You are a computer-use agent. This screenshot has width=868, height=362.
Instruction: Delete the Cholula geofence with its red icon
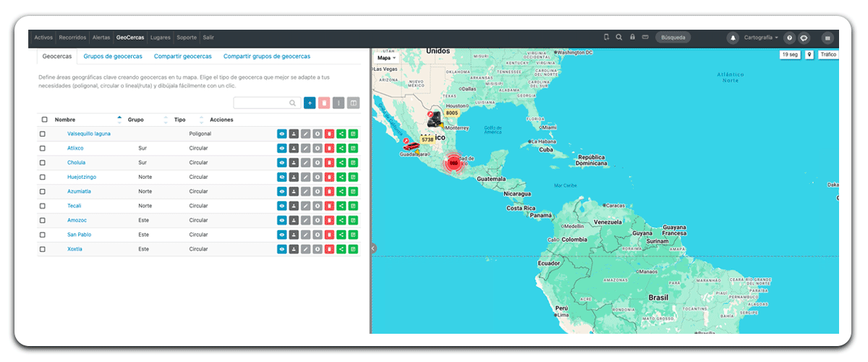pyautogui.click(x=329, y=162)
